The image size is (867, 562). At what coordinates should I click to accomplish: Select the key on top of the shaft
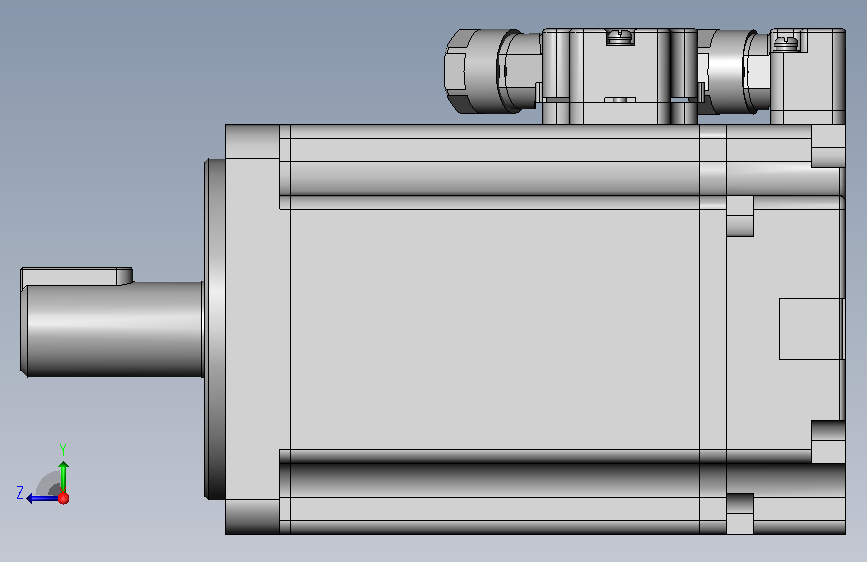tap(76, 276)
